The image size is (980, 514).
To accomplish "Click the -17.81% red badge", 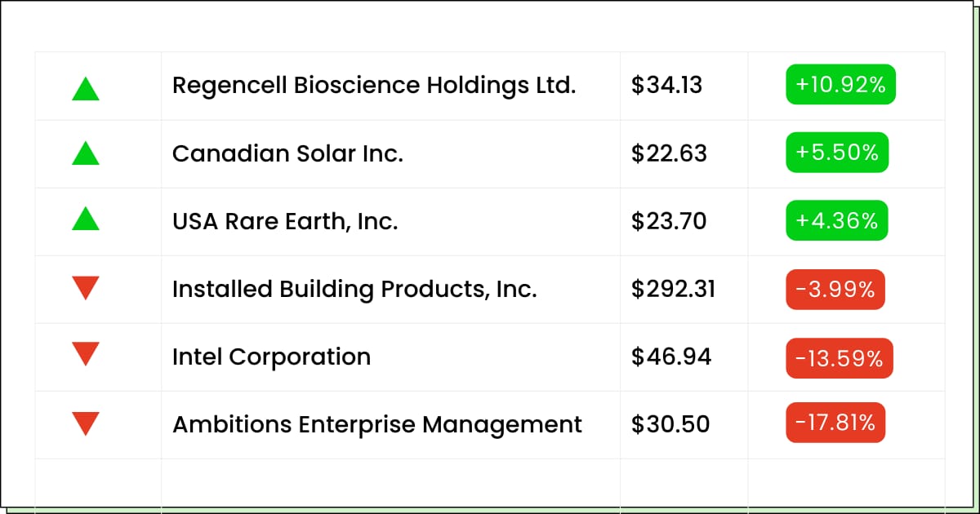I will click(835, 423).
